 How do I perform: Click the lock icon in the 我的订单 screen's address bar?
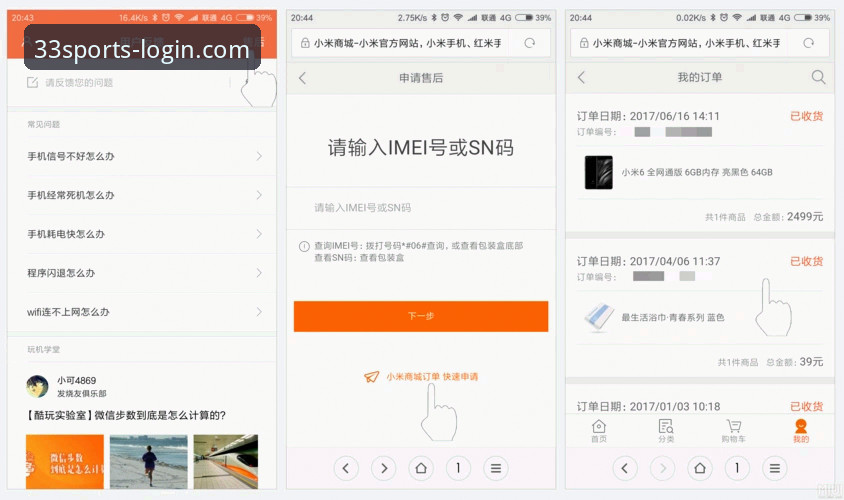coord(584,43)
